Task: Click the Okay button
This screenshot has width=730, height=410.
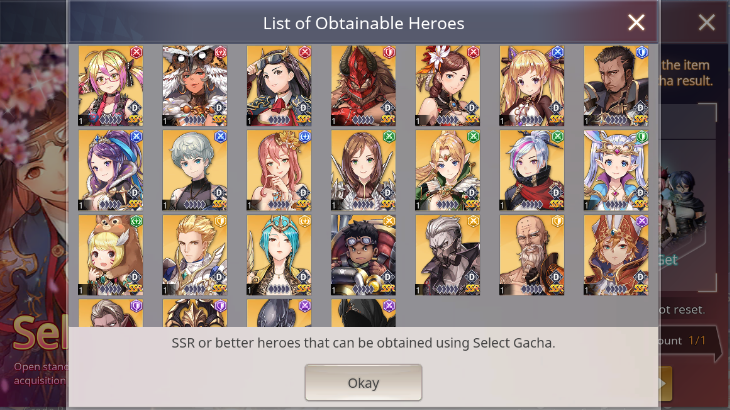Action: 363,383
